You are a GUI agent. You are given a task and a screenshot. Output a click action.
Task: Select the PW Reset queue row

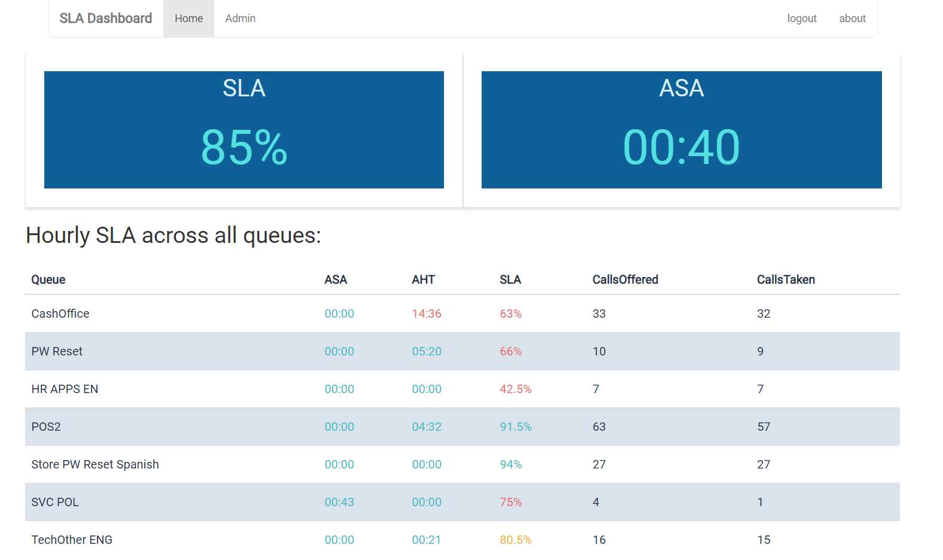[x=463, y=351]
